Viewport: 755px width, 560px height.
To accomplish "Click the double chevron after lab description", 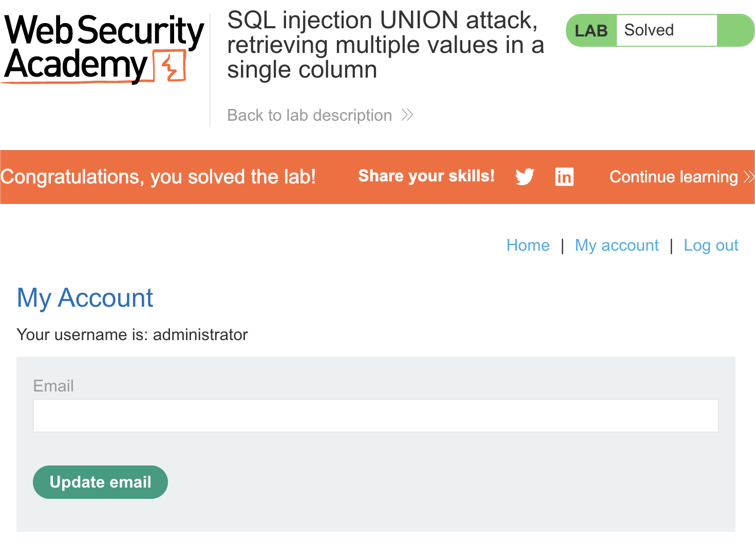I will pos(407,115).
